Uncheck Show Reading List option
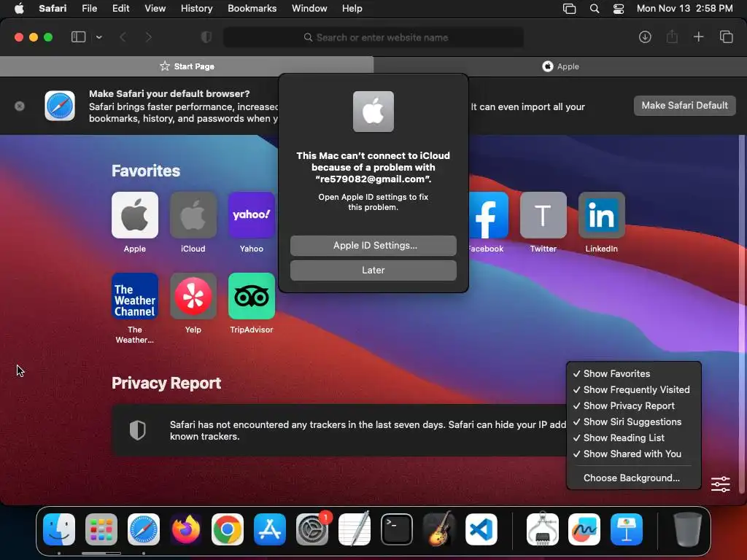Image resolution: width=747 pixels, height=560 pixels. pos(634,437)
